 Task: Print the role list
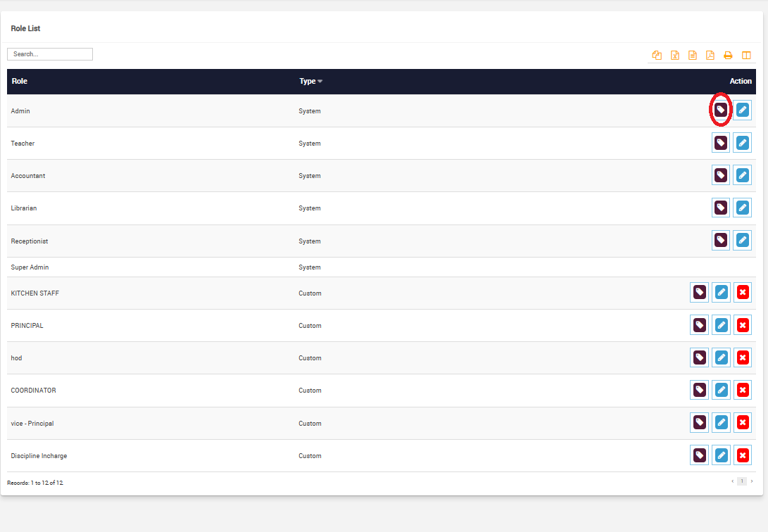(x=729, y=56)
